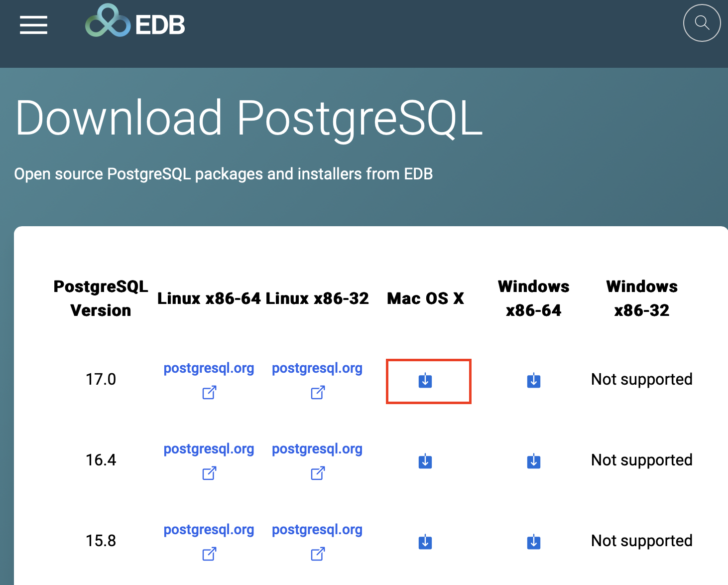Open postgresql.org link for 15.8 Linux x86-32

click(x=317, y=530)
